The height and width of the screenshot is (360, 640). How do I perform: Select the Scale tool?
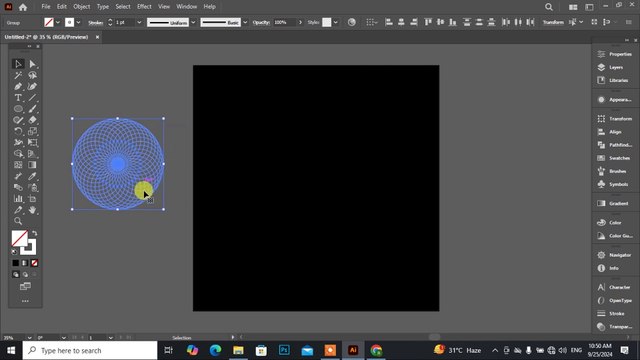pos(33,131)
